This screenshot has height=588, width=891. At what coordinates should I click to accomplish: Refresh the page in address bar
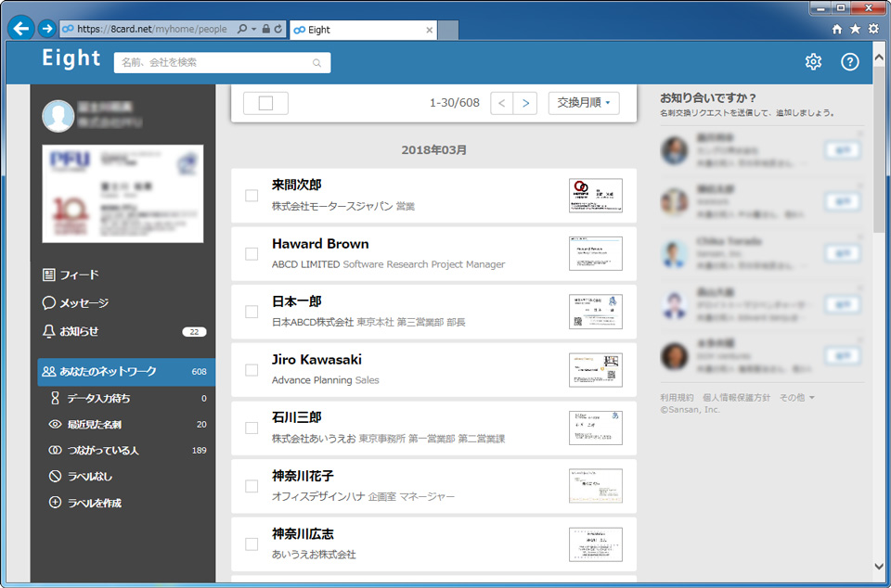[278, 29]
